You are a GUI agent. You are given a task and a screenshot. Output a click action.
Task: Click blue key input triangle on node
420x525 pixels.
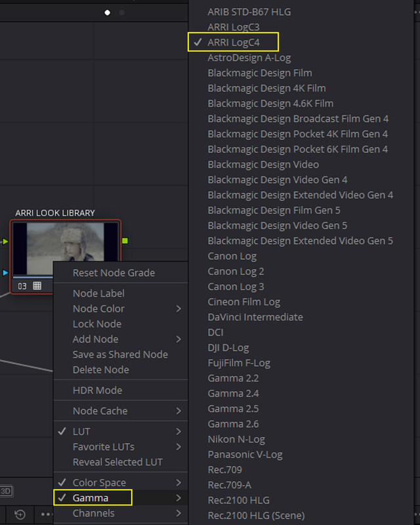(x=5, y=272)
